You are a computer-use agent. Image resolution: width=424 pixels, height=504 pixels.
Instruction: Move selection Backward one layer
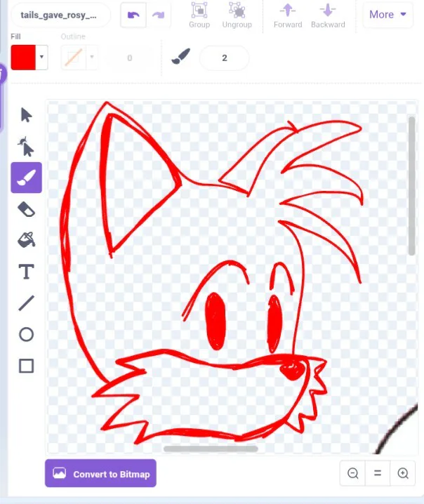pyautogui.click(x=328, y=15)
